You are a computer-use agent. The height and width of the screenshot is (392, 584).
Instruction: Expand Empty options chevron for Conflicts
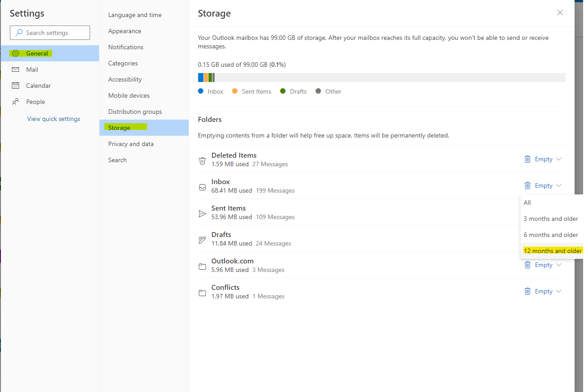click(558, 291)
